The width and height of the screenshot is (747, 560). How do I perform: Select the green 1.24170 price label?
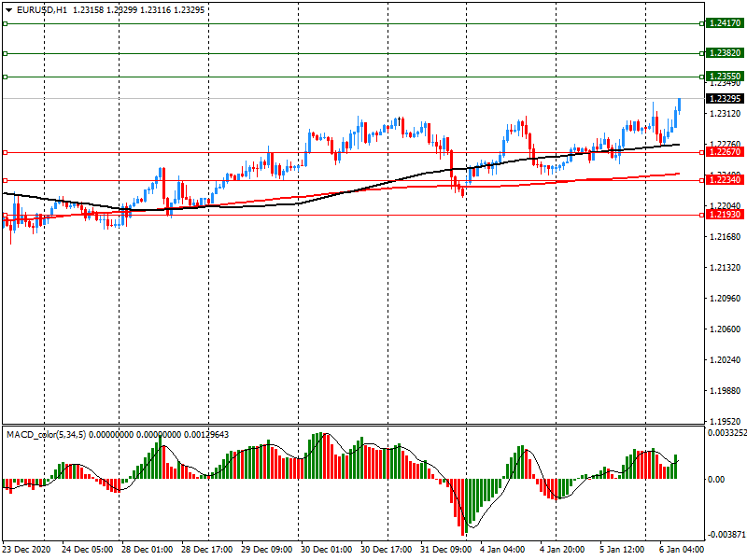pyautogui.click(x=725, y=22)
